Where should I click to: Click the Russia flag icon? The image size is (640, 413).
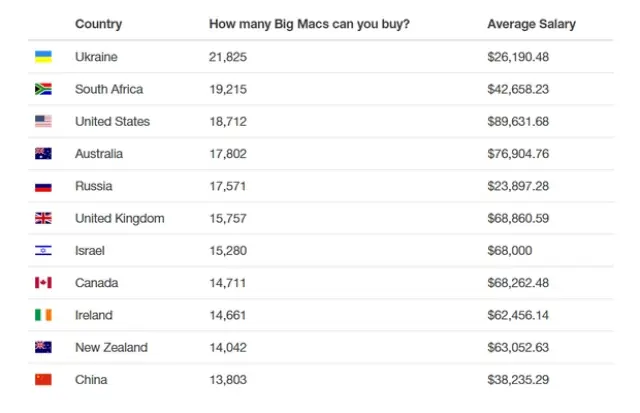click(43, 186)
